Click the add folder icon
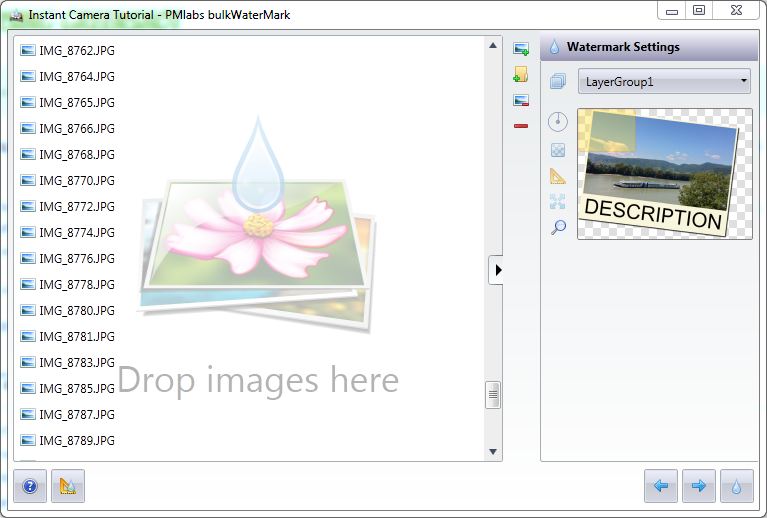This screenshot has height=518, width=767. click(521, 74)
